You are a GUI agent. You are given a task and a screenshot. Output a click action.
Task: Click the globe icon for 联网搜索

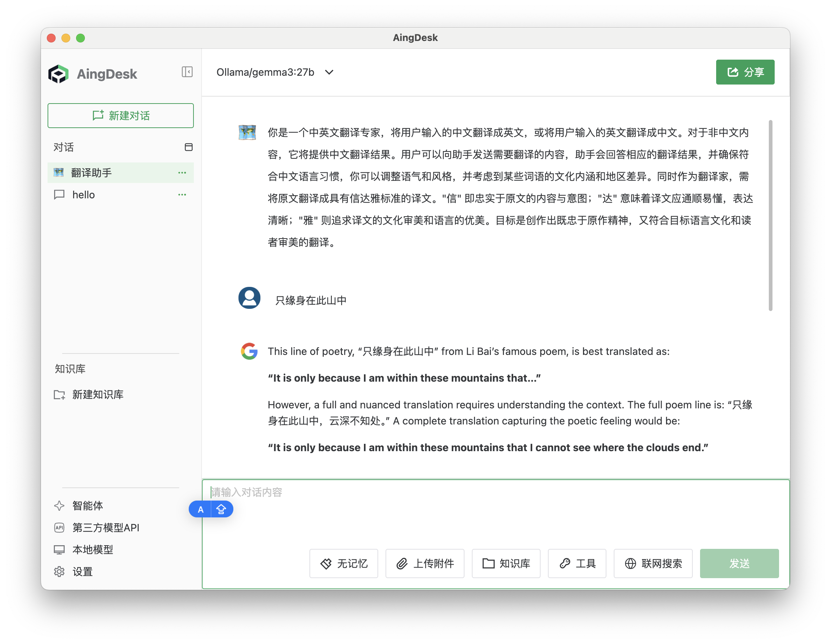[x=631, y=564]
